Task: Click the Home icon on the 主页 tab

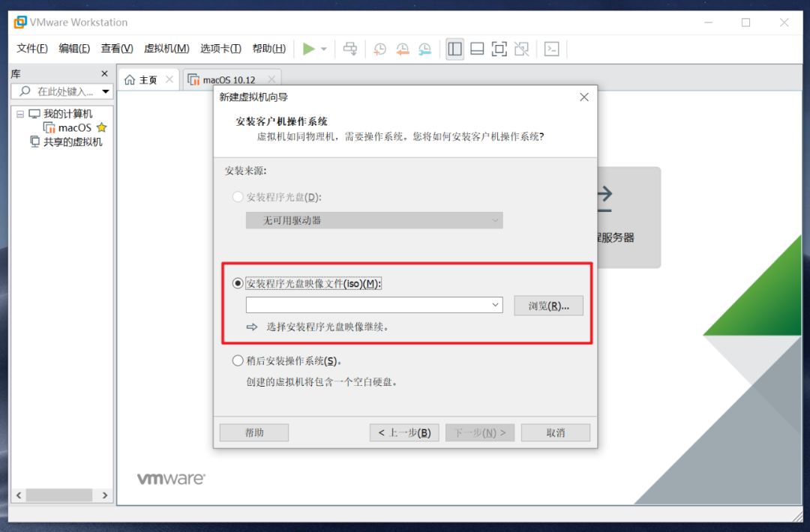Action: (x=130, y=79)
